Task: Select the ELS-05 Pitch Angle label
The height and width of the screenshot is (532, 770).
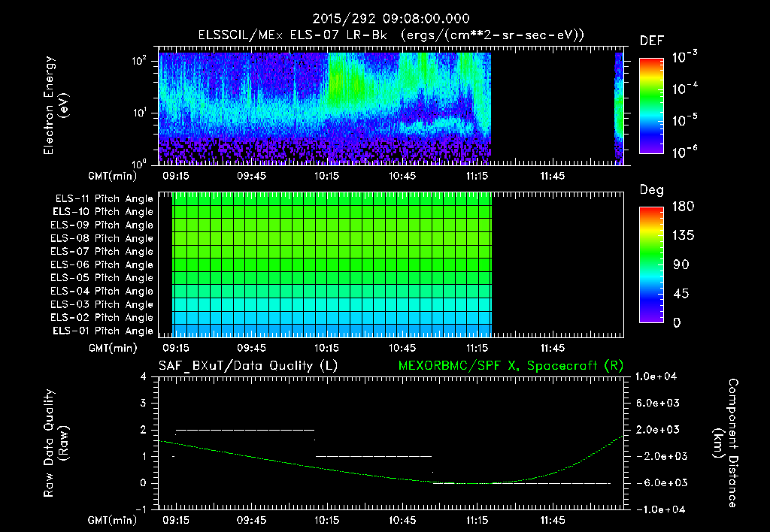Action: point(102,278)
